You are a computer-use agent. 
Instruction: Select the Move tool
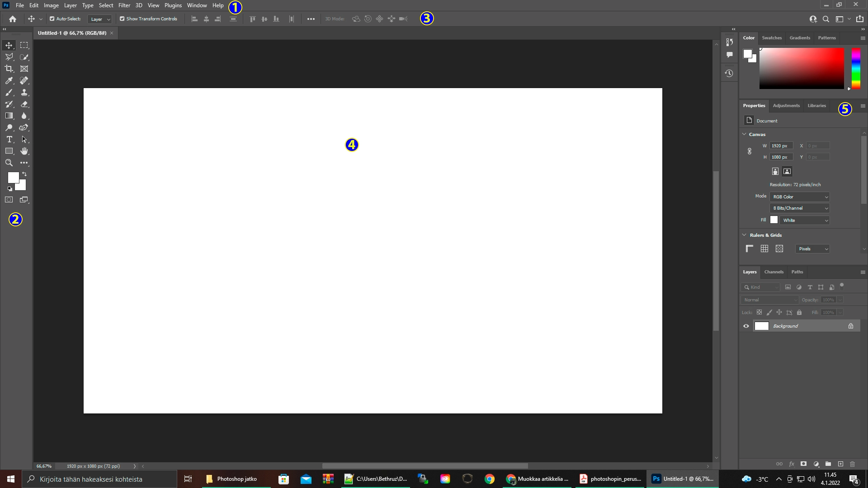coord(9,45)
